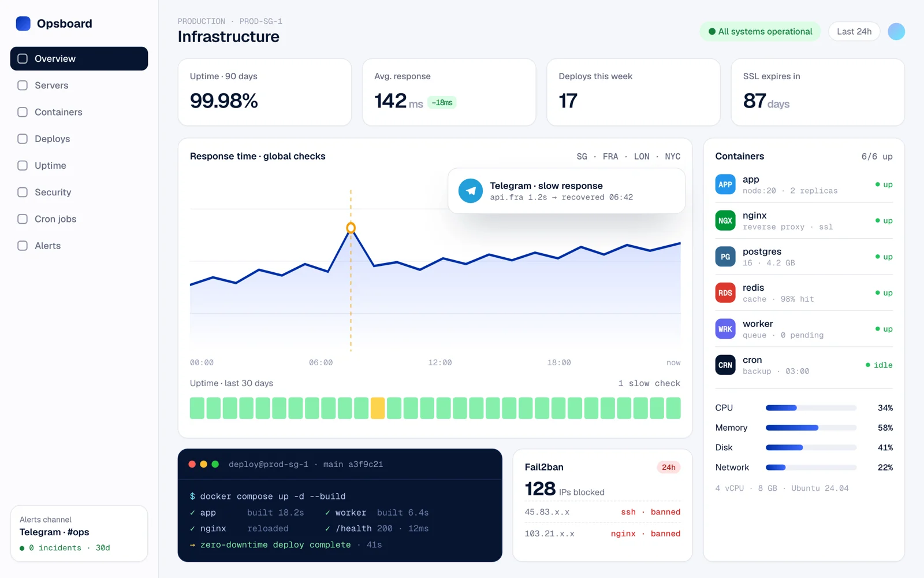
Task: Select the PG postgres container icon
Action: pos(725,257)
